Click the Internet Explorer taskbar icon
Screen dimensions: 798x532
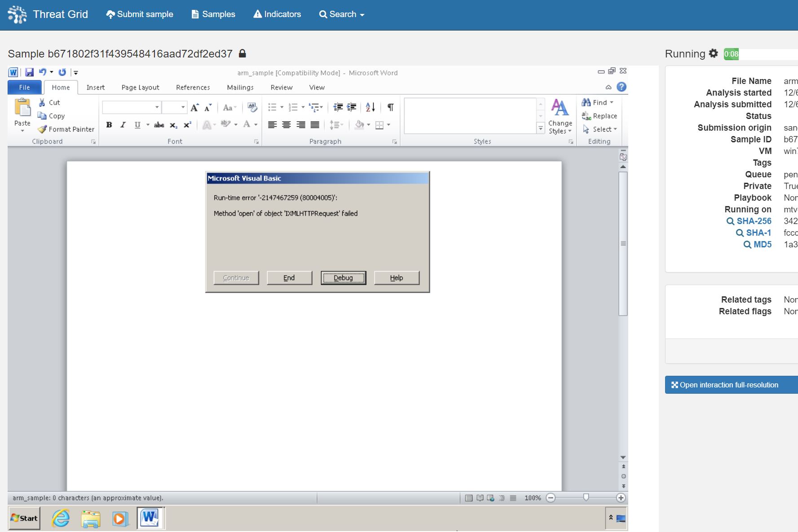(x=61, y=519)
